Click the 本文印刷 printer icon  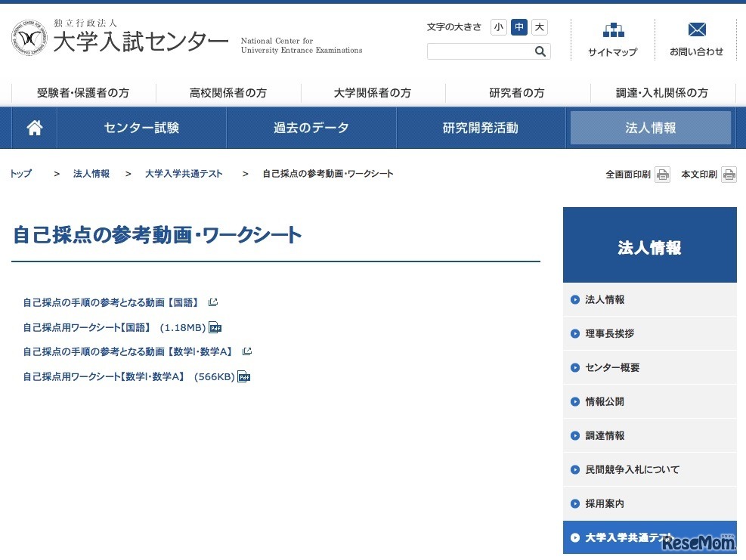pyautogui.click(x=728, y=174)
